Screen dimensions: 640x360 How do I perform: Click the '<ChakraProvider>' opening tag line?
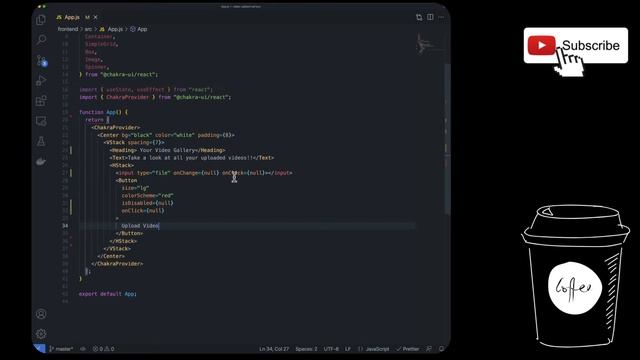(116, 127)
